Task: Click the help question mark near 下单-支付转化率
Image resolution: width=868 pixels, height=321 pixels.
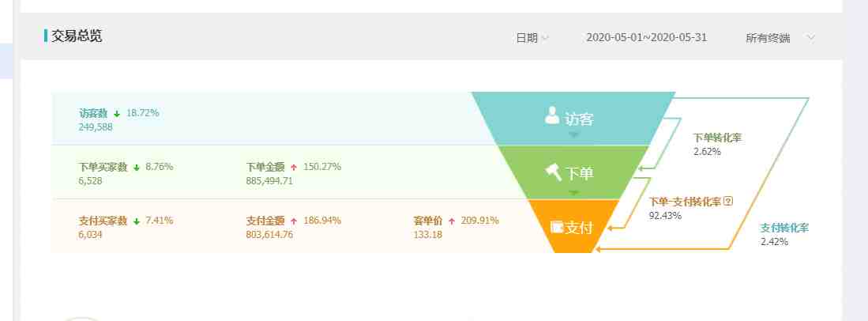Action: pyautogui.click(x=728, y=202)
